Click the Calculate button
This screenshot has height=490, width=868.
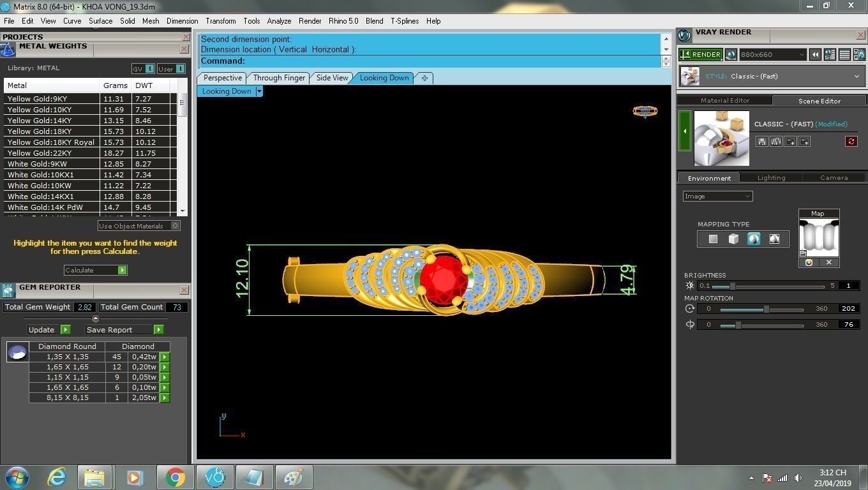point(96,270)
